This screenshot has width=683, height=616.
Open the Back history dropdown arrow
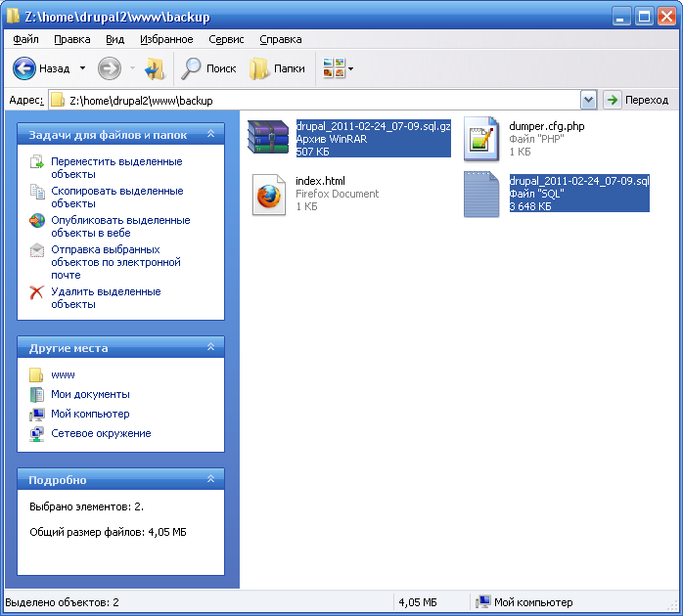coord(83,68)
